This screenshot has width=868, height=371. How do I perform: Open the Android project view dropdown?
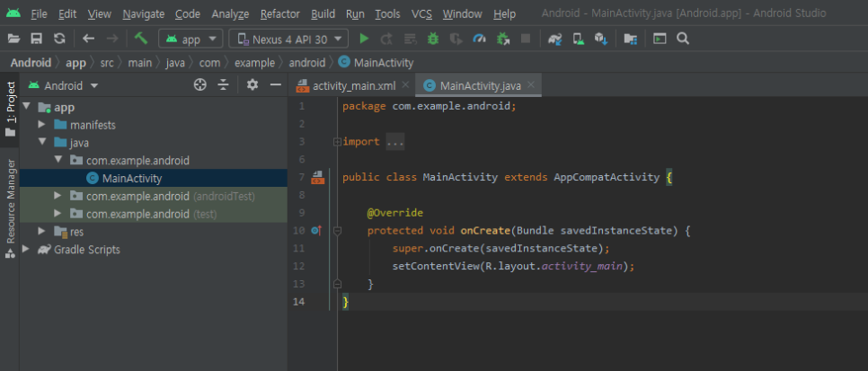(63, 86)
